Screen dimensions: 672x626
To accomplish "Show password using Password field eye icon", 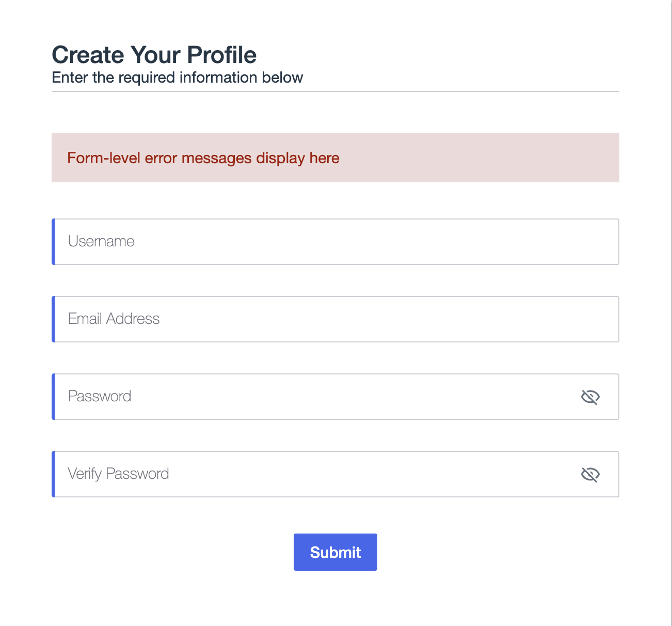I will coord(590,397).
